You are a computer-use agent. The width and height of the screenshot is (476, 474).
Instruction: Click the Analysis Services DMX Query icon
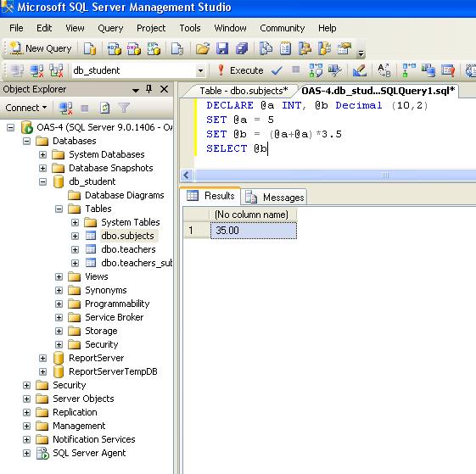tap(134, 48)
